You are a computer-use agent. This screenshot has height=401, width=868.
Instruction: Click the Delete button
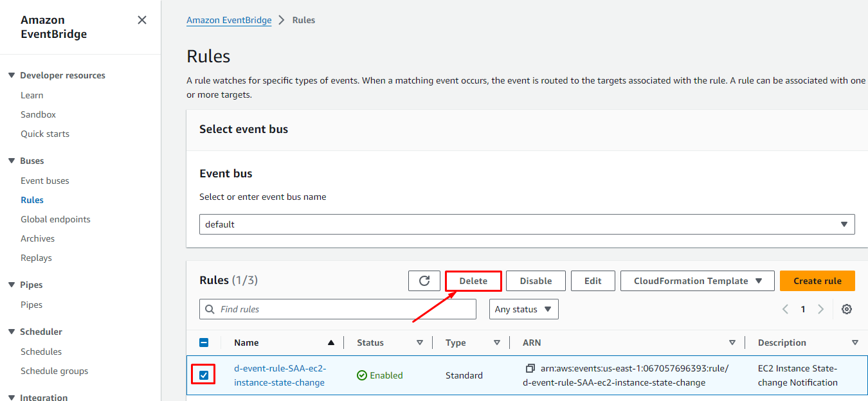pos(473,281)
